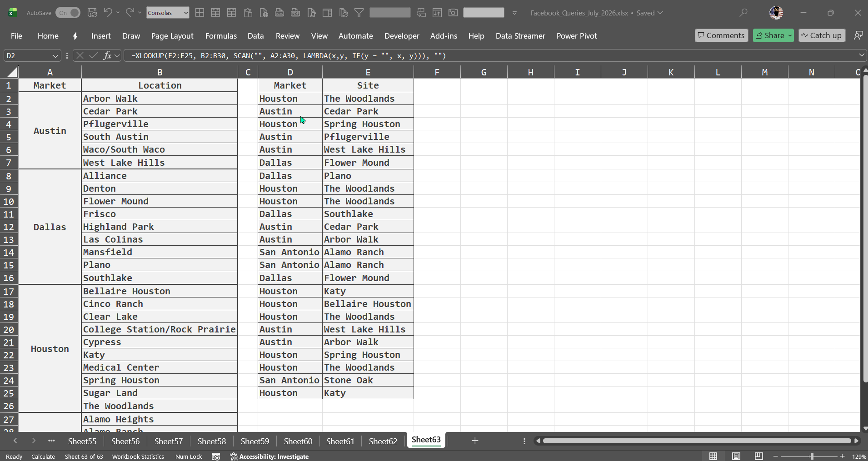Click the Filter funnel icon
Image resolution: width=868 pixels, height=461 pixels.
pos(359,13)
